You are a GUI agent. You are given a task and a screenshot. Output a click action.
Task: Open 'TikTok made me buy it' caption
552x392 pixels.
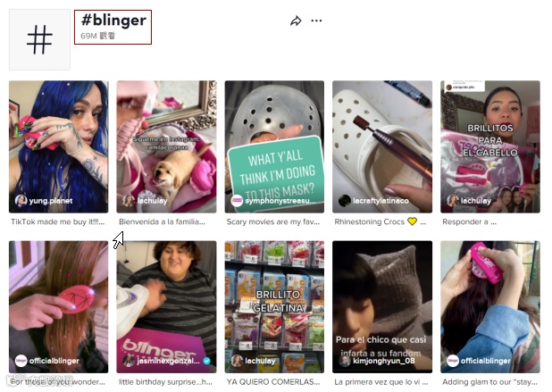tap(57, 221)
